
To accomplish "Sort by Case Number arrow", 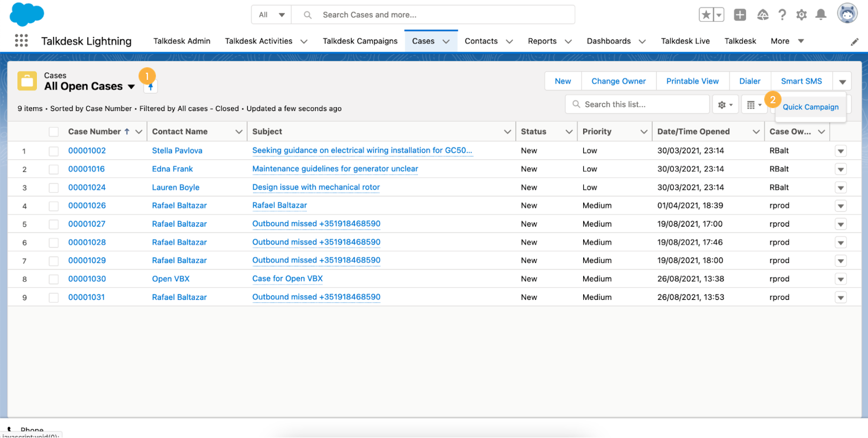I will pos(127,131).
